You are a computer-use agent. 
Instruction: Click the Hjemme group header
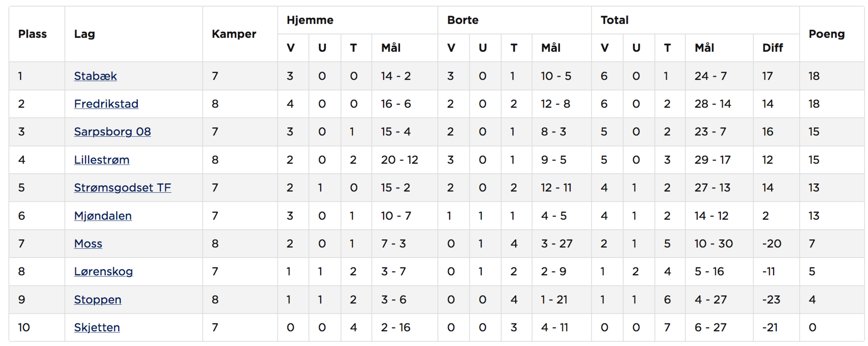pos(310,20)
